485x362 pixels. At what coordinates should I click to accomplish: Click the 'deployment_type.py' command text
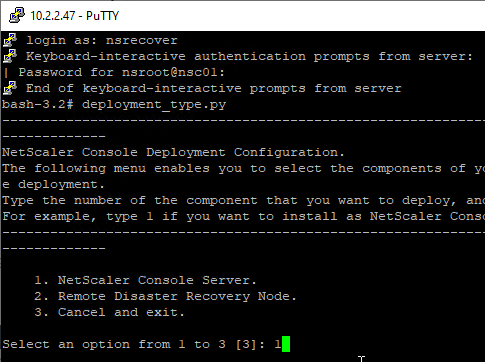[x=154, y=105]
